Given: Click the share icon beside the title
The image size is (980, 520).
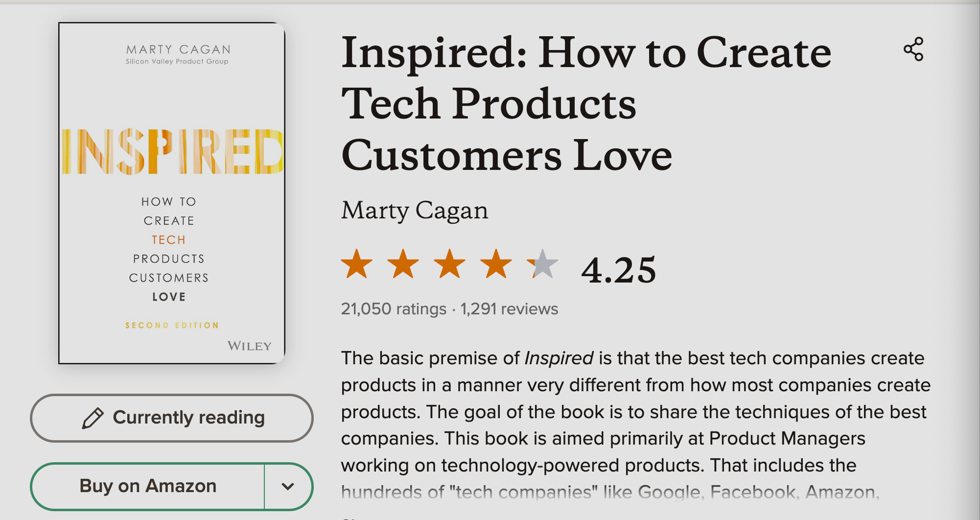Looking at the screenshot, I should click(x=913, y=49).
